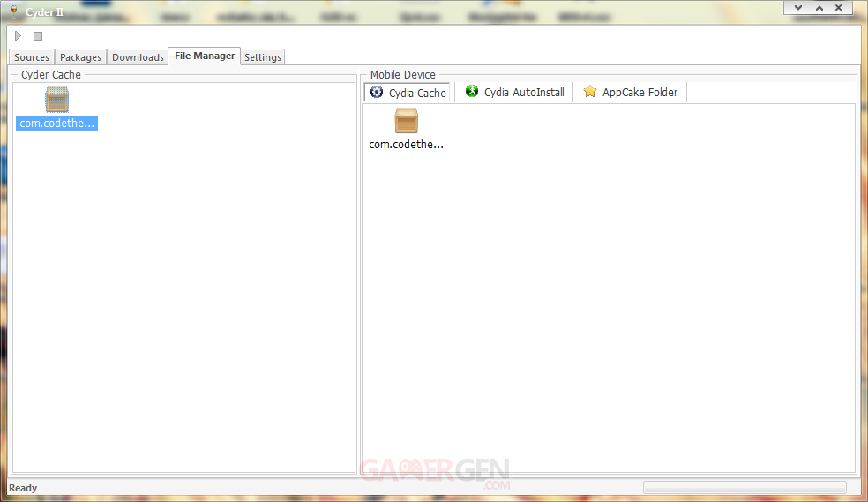This screenshot has width=868, height=502.
Task: Minimize the Cyder II window
Action: [x=798, y=8]
